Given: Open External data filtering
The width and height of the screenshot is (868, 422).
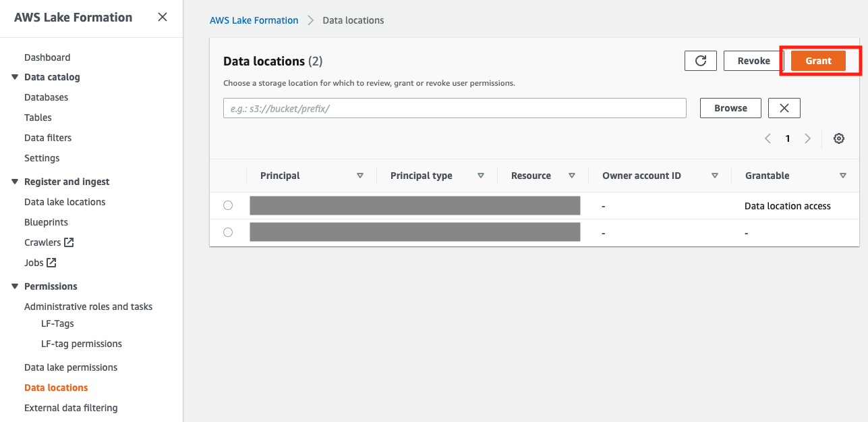Looking at the screenshot, I should coord(71,408).
